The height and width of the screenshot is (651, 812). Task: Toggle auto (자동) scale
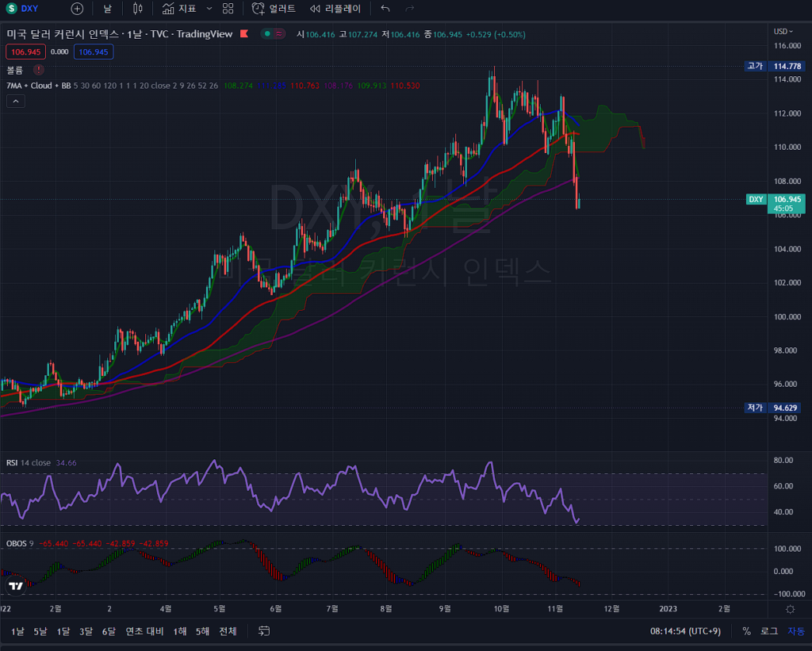tap(795, 631)
